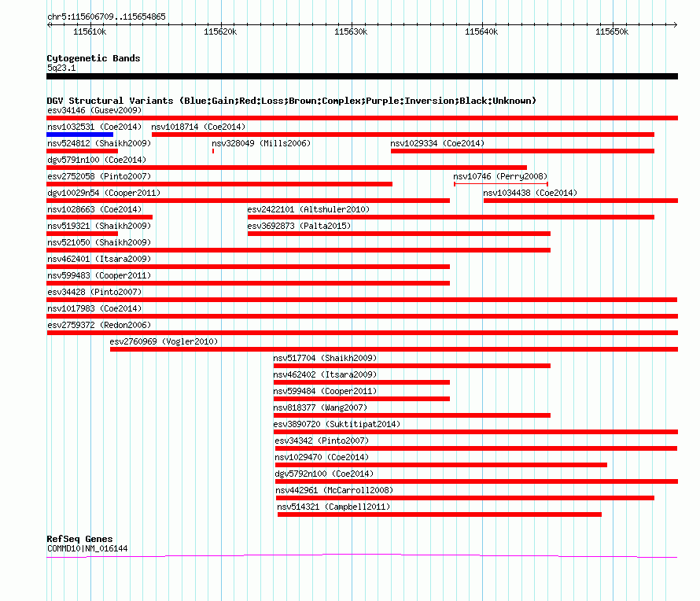Click nsv1034438 (Coe2014) label
700x601 pixels.
[x=530, y=193]
